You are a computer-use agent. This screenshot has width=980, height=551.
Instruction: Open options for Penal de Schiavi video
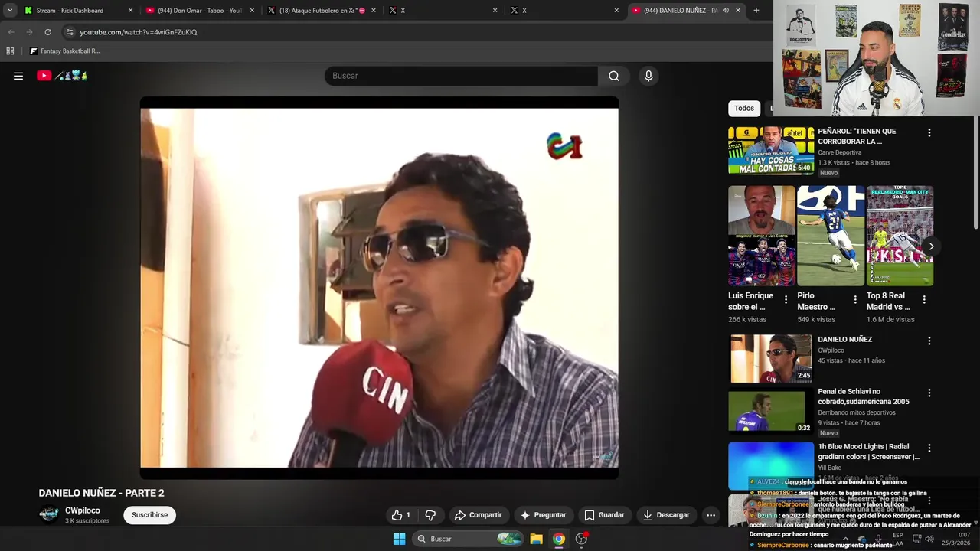pyautogui.click(x=929, y=393)
